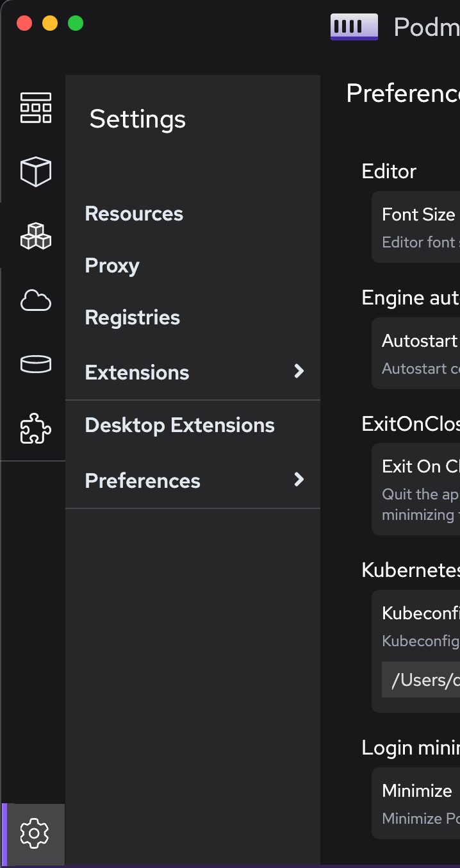The image size is (460, 868).
Task: Enable engine autostart on launch
Action: point(420,340)
